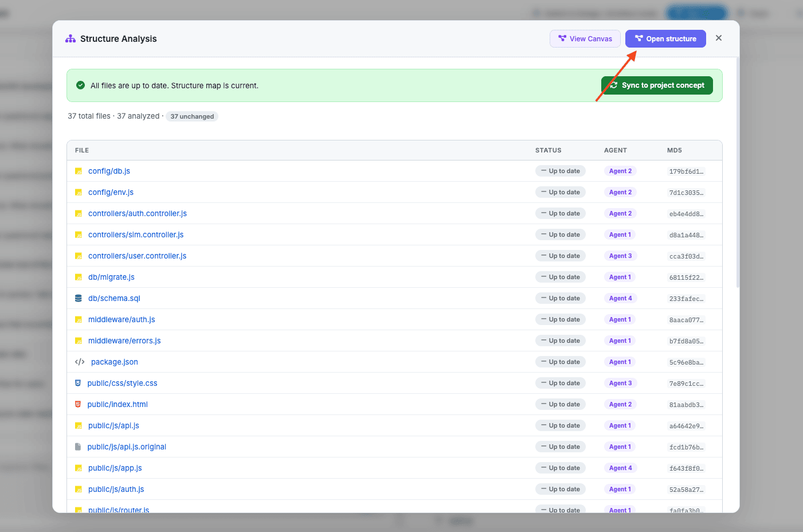The image size is (803, 532).
Task: Click the JS file icon for config/db.js
Action: point(79,171)
